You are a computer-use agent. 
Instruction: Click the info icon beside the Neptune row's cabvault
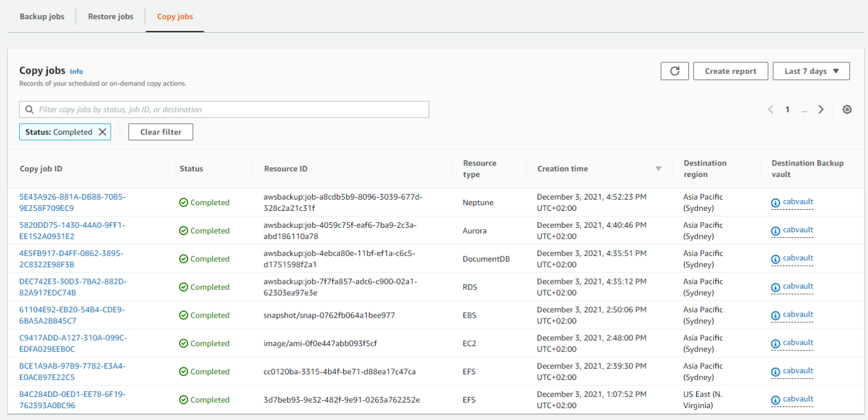[775, 202]
